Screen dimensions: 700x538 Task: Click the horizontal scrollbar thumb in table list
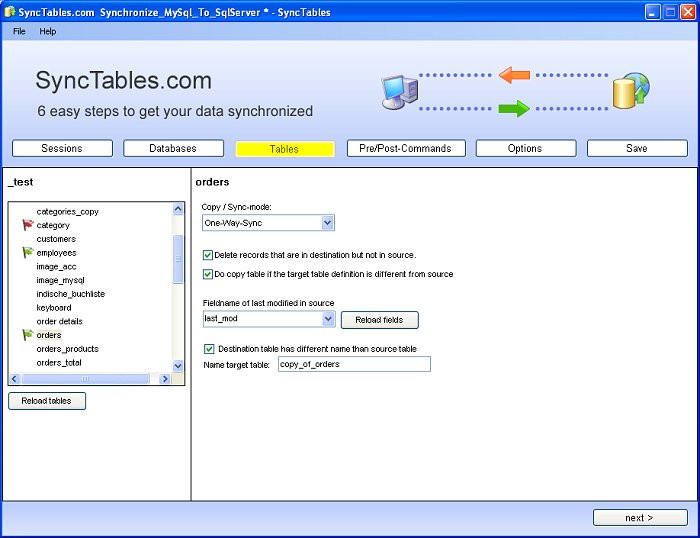(85, 379)
